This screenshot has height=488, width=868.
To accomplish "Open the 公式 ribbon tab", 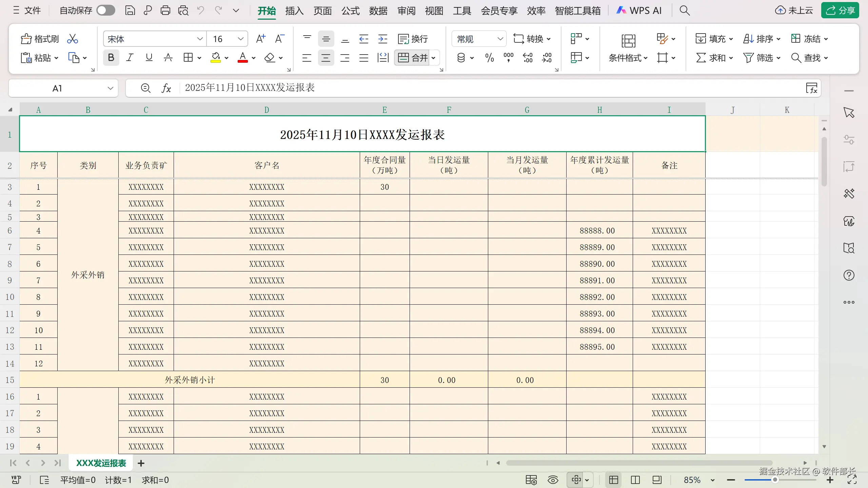I will click(x=350, y=11).
